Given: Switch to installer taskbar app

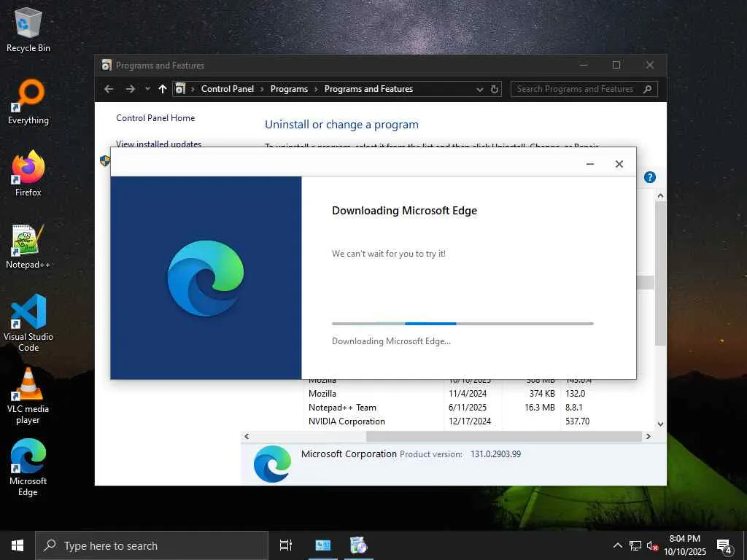Looking at the screenshot, I should (358, 545).
